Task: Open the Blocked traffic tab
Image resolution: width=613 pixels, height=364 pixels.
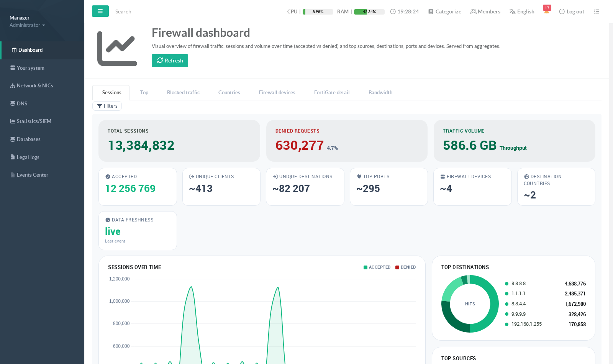Action: point(183,92)
